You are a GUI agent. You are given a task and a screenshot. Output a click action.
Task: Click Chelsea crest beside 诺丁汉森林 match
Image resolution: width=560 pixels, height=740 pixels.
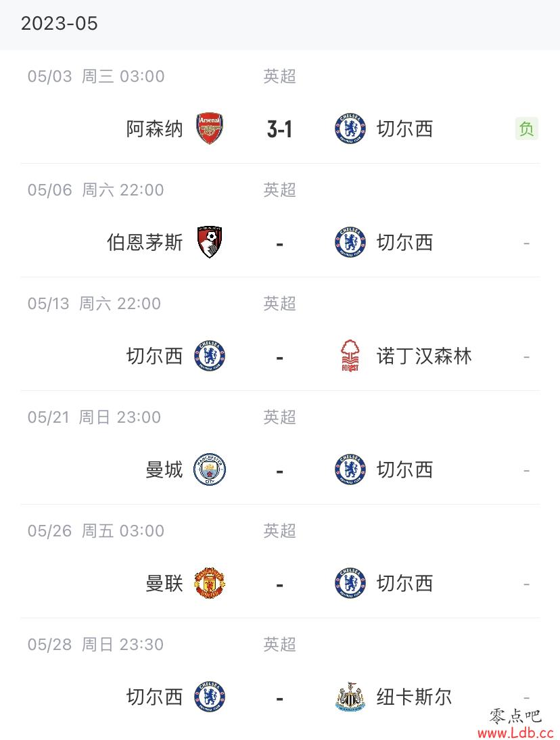click(210, 356)
